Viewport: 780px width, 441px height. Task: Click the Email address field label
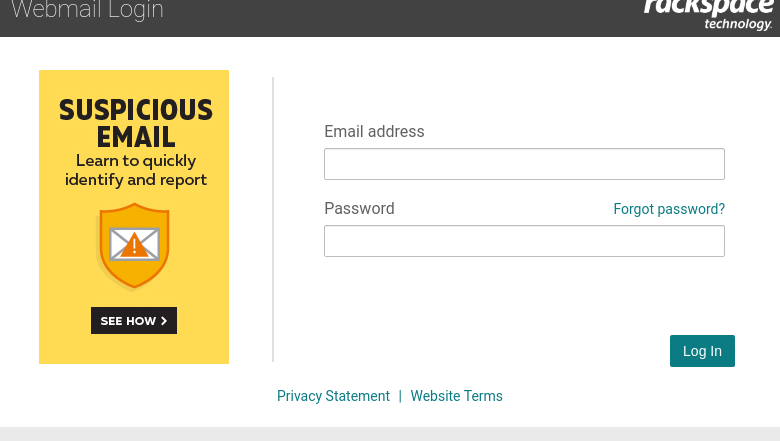click(375, 132)
